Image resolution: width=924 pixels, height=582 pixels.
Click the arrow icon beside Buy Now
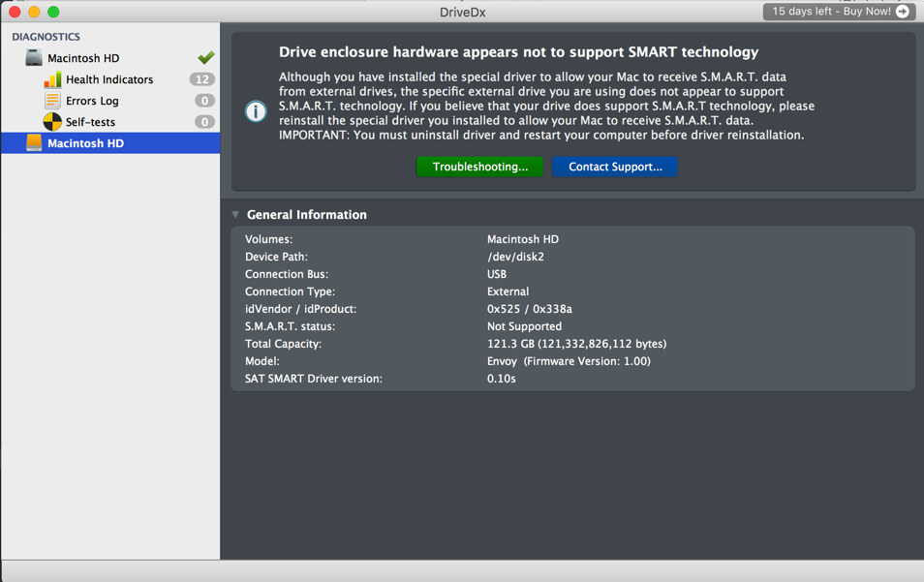[902, 12]
